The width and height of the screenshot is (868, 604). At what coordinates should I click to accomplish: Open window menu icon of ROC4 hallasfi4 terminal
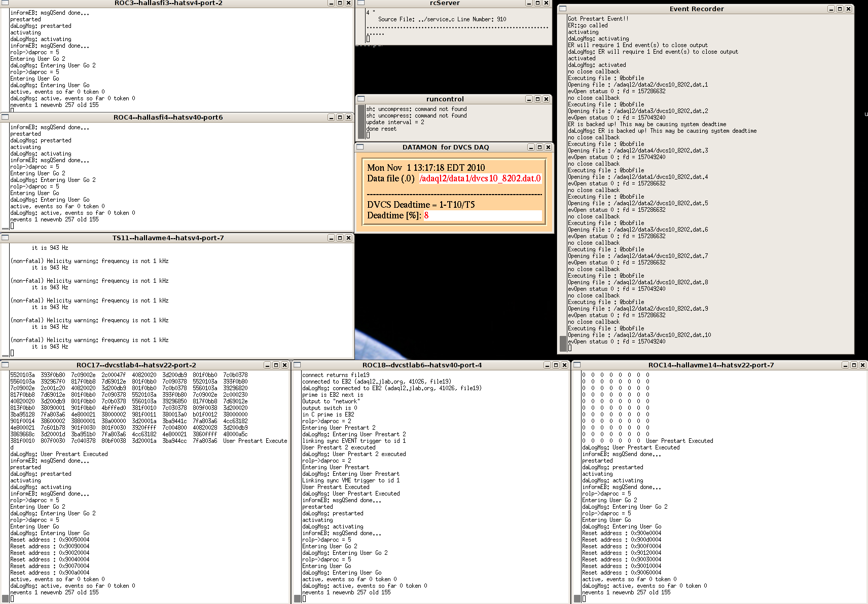tap(5, 117)
